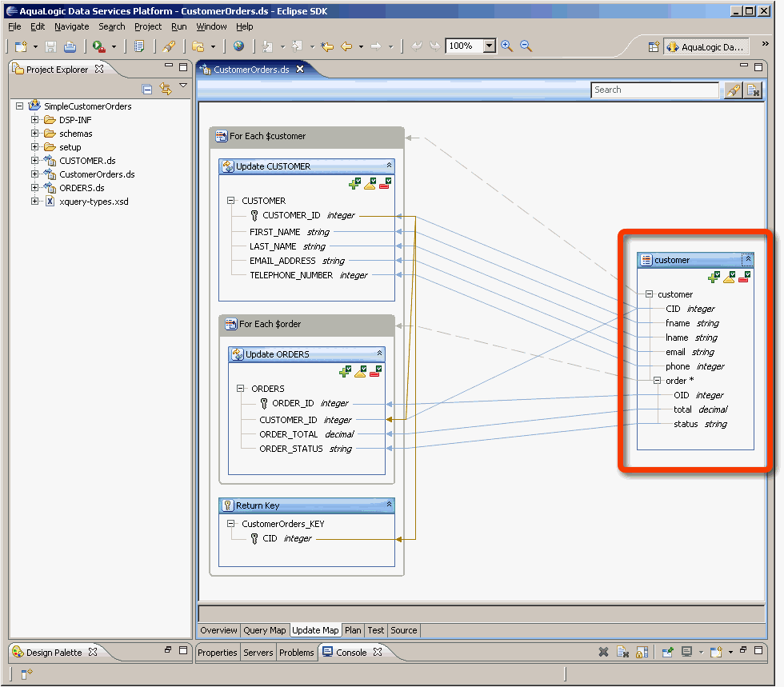Close the CustomerOrders.ds editor tab
The height and width of the screenshot is (687, 784).
click(300, 69)
